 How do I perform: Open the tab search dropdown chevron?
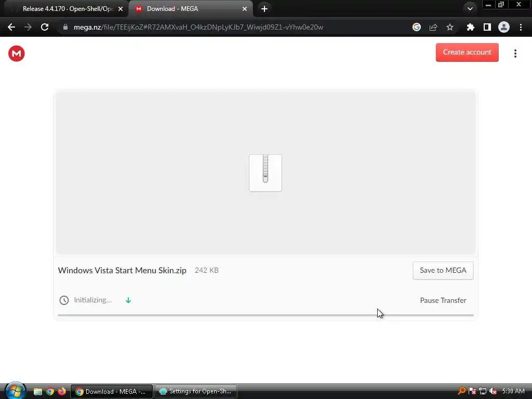pos(470,9)
